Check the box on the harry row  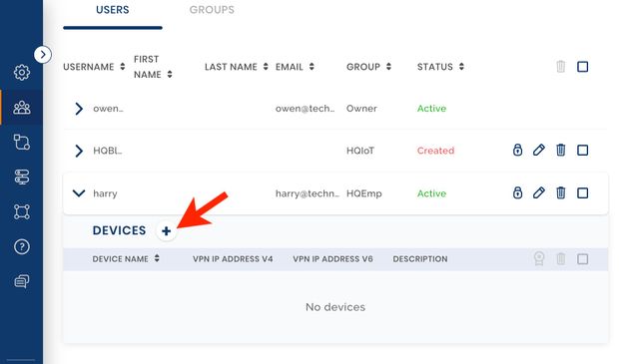click(583, 192)
